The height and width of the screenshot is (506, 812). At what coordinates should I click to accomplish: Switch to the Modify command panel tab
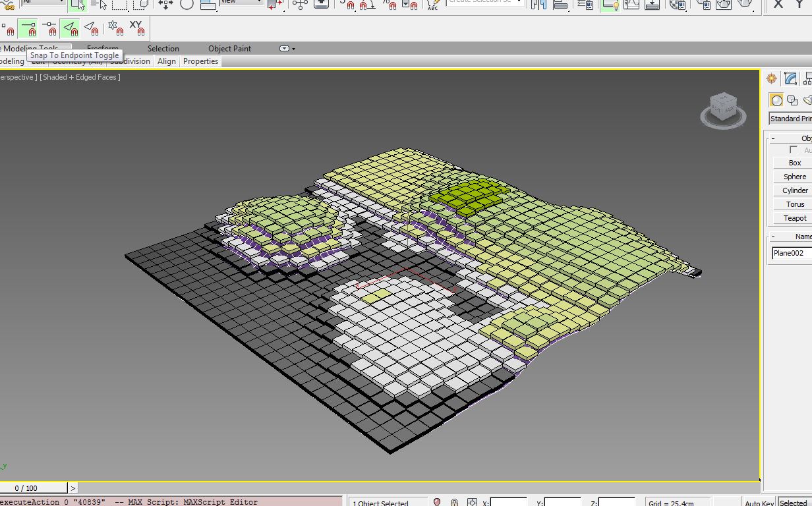791,79
